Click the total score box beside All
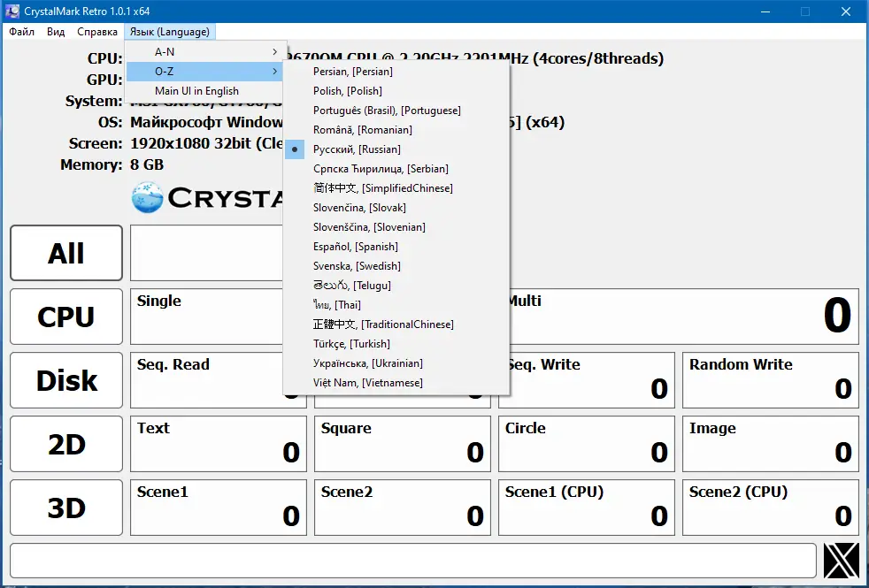This screenshot has height=588, width=869. (207, 253)
